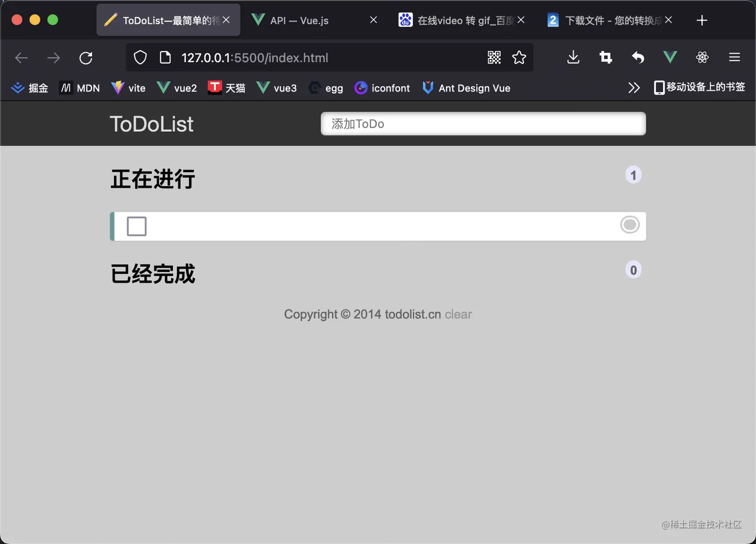Click the downloads icon in the toolbar
The image size is (756, 544).
573,57
